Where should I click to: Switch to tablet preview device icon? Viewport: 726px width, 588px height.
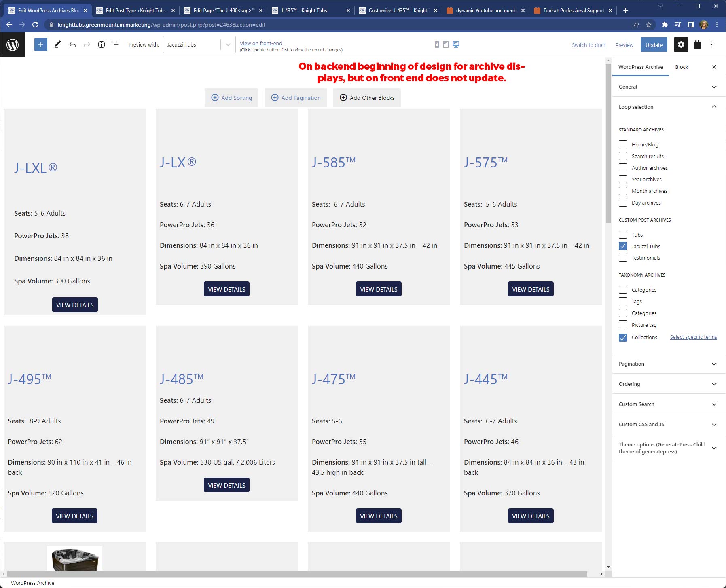(x=446, y=44)
